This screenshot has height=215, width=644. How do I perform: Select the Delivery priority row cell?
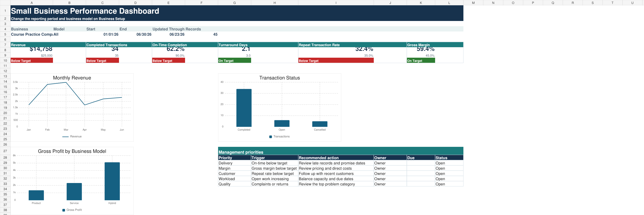235,163
